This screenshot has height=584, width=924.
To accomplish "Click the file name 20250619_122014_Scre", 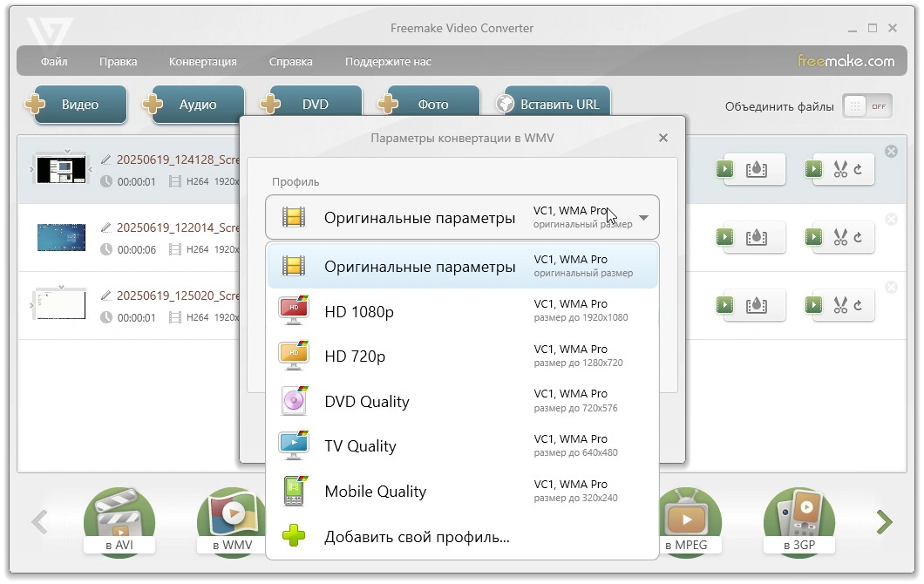I will tap(178, 227).
